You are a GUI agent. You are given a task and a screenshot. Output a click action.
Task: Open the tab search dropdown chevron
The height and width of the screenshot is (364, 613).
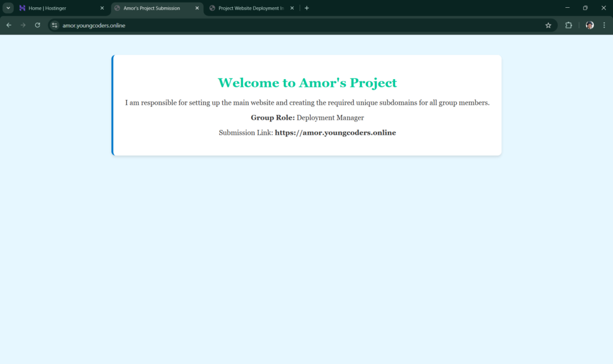point(8,8)
